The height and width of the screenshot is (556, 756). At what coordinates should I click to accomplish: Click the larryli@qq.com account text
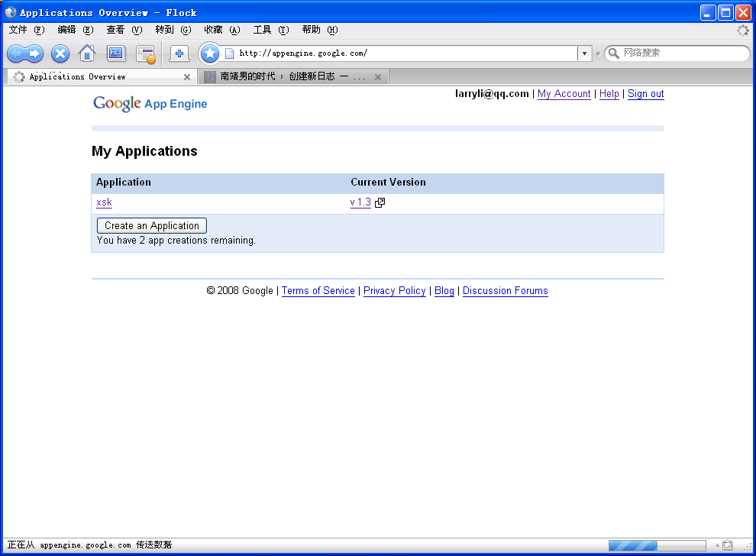492,93
